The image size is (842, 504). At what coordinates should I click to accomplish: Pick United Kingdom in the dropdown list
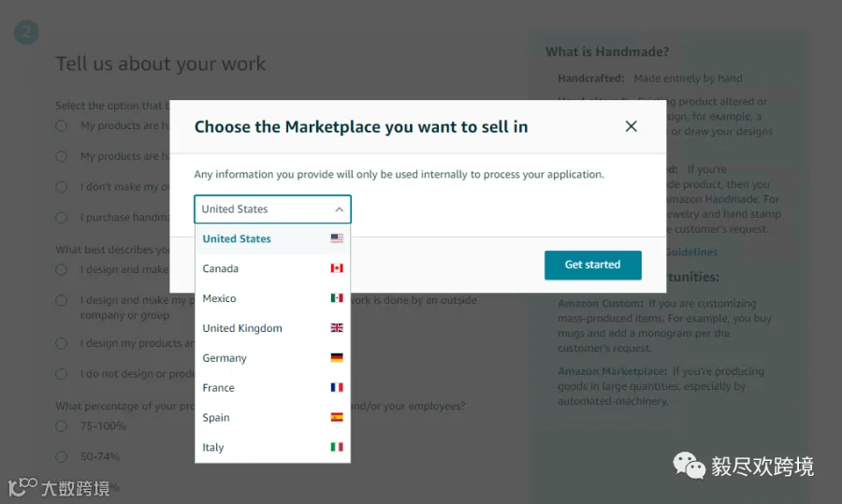(242, 328)
